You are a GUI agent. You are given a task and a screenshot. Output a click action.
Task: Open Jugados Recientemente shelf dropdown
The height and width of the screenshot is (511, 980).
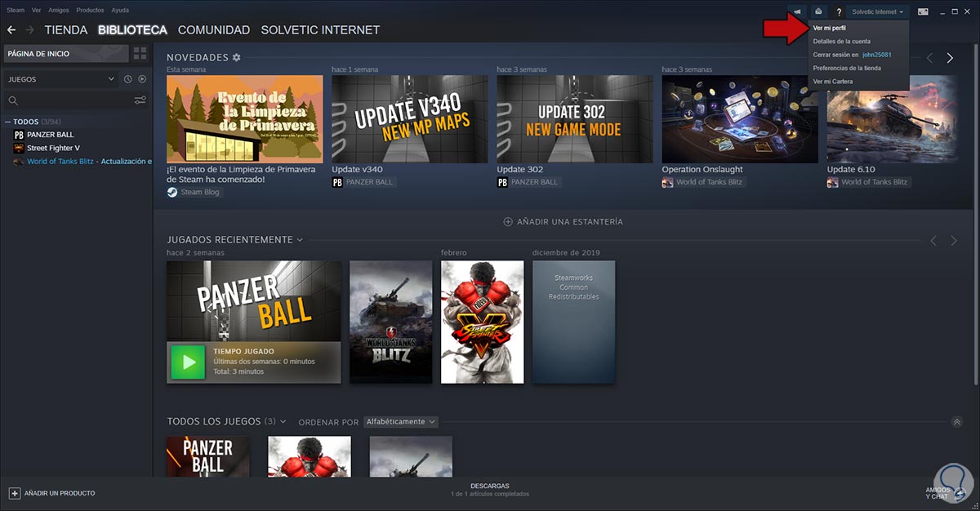tap(300, 240)
